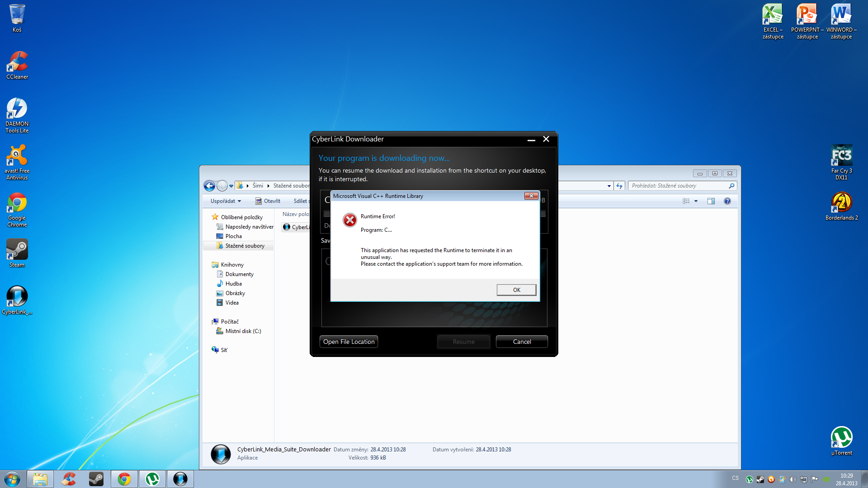Close the Microsoft Visual C++ Runtime Library dialog
The width and height of the screenshot is (868, 488).
[x=531, y=196]
